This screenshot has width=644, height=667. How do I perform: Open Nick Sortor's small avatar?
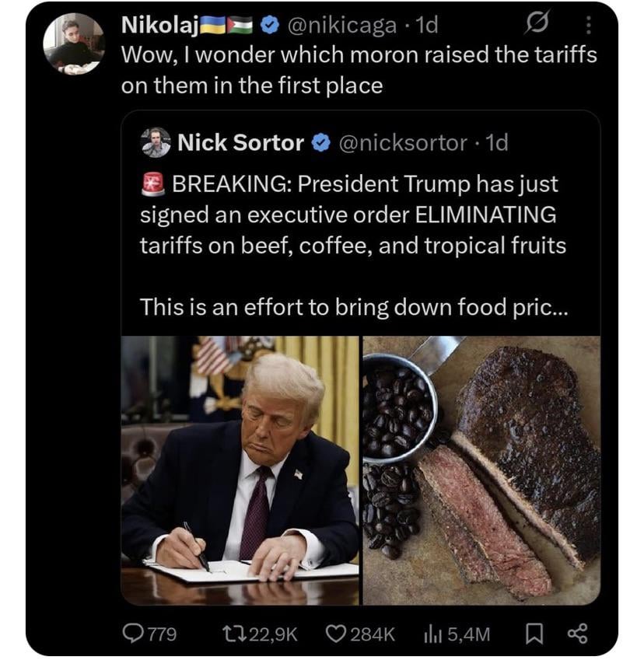(156, 143)
